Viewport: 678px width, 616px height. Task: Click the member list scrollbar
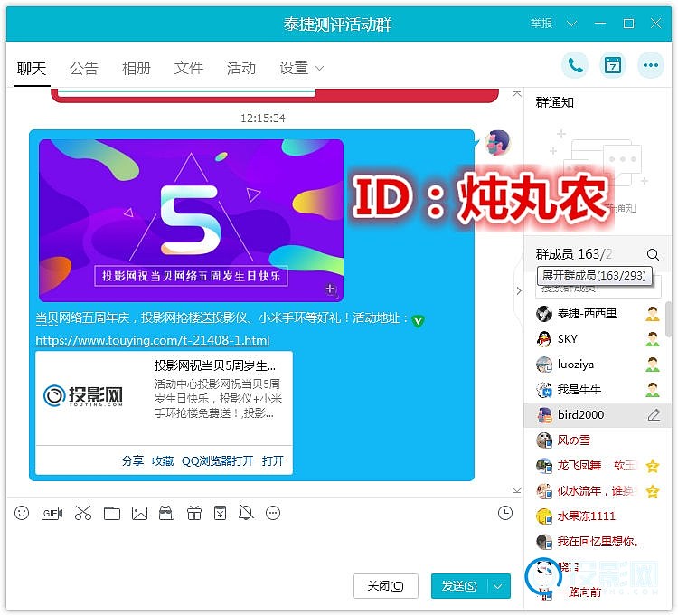tap(668, 319)
